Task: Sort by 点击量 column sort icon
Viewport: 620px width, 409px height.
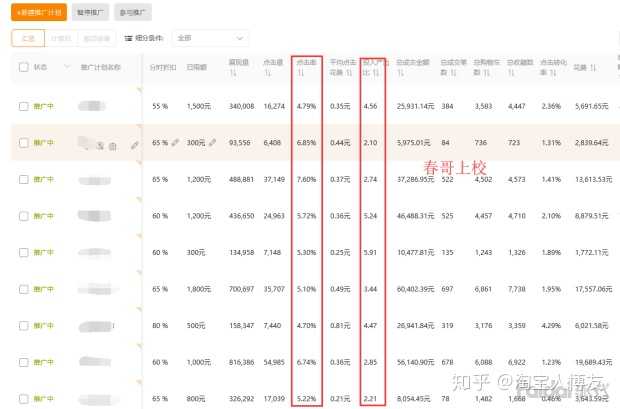Action: [268, 73]
